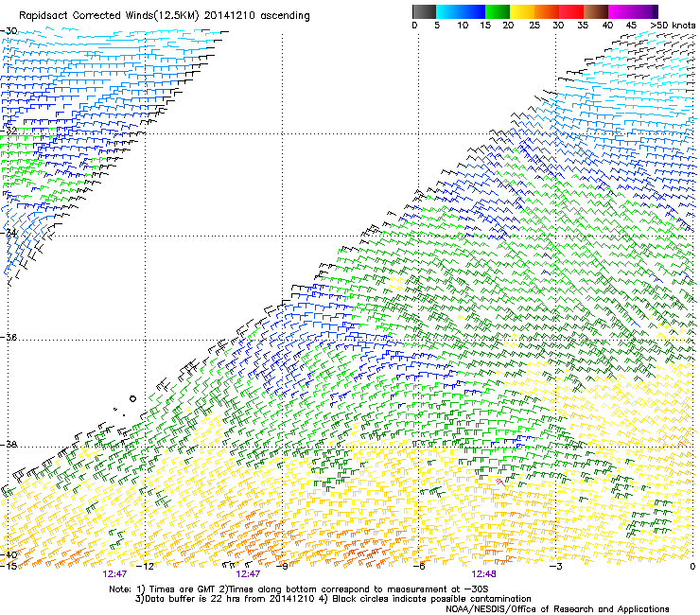Click the magenta 40-45 knots legend swatch
The width and height of the screenshot is (700, 615).
coord(621,11)
